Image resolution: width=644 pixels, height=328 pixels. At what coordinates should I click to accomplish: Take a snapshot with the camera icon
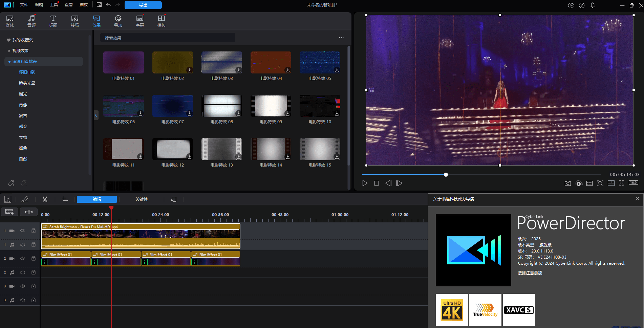567,183
